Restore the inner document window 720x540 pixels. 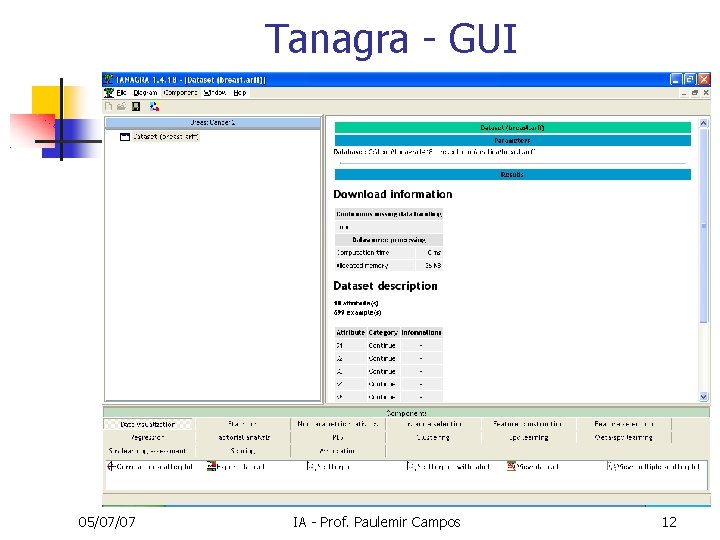(695, 93)
